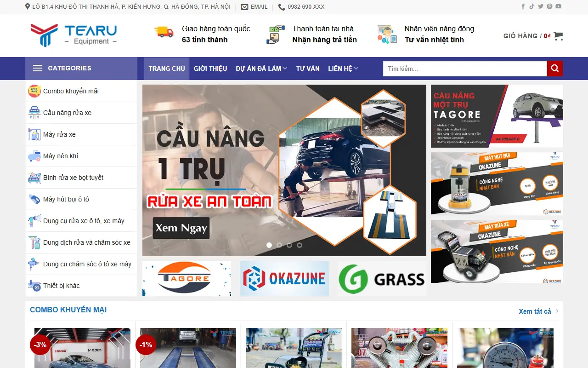The width and height of the screenshot is (588, 368).
Task: Click the email envelope icon
Action: point(244,7)
